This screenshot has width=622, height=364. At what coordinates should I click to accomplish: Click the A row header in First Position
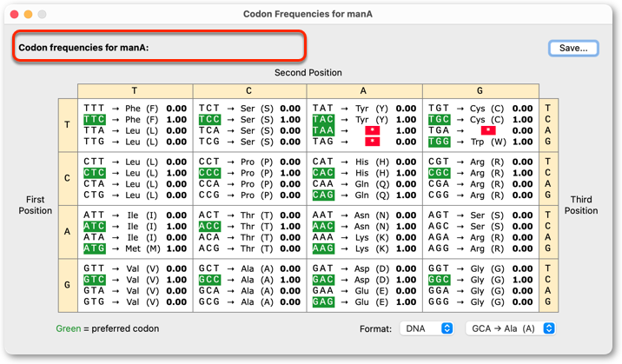(68, 232)
